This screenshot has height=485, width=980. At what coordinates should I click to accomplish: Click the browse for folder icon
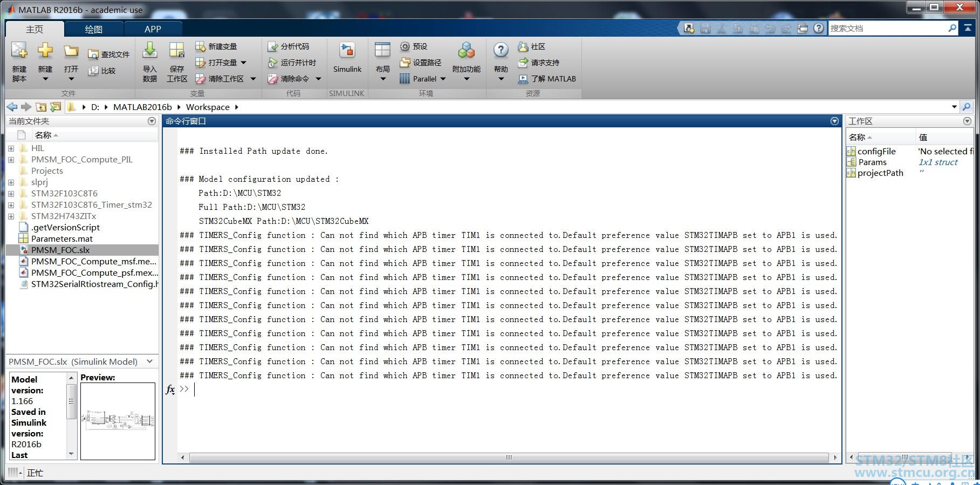[55, 107]
